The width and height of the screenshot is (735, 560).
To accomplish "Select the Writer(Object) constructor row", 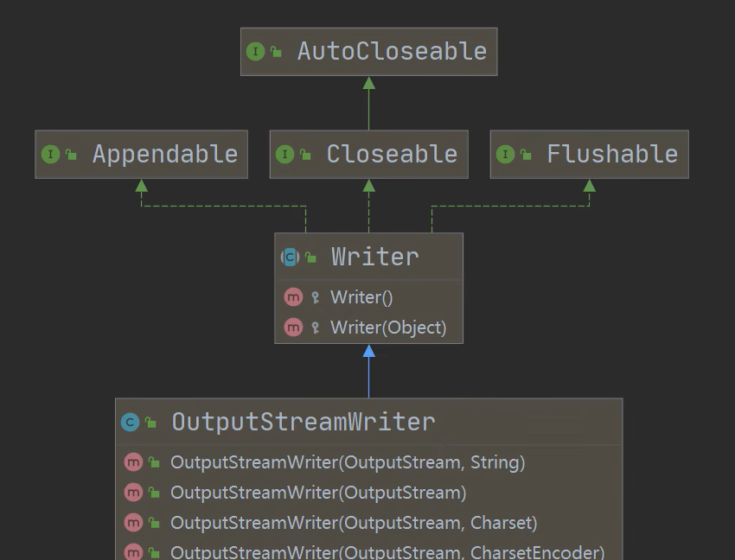I will (x=369, y=328).
